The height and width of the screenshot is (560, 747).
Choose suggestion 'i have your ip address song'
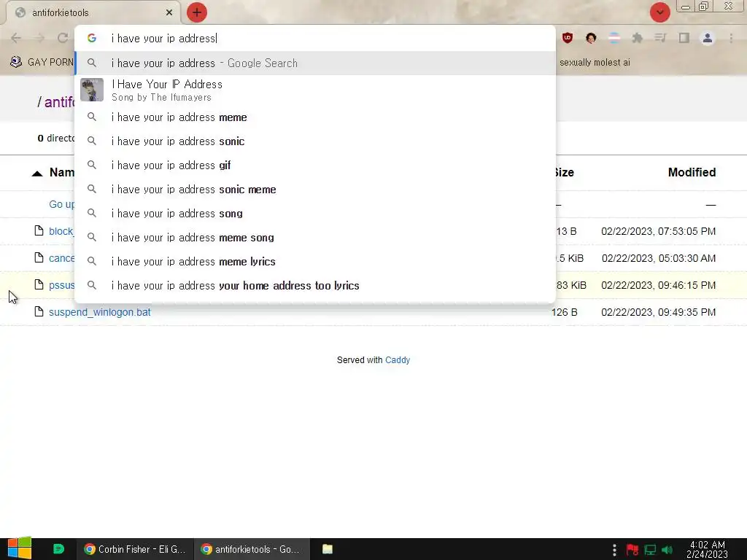(315, 214)
